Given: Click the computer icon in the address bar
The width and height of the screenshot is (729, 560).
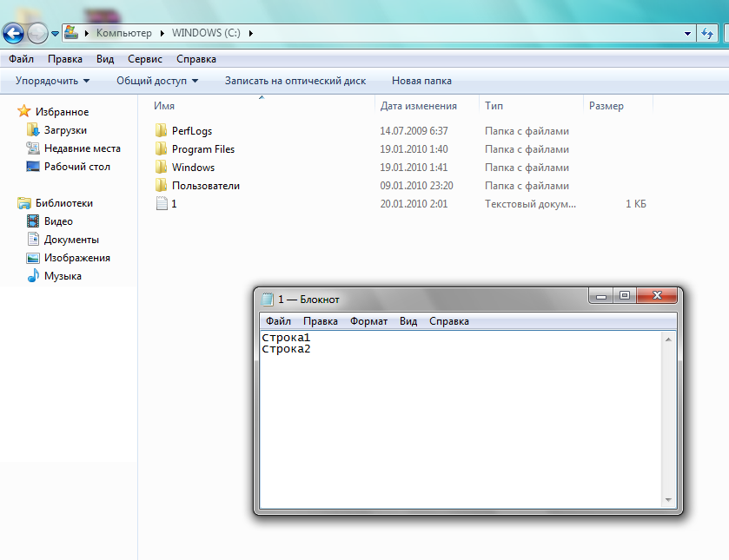Looking at the screenshot, I should coord(71,32).
